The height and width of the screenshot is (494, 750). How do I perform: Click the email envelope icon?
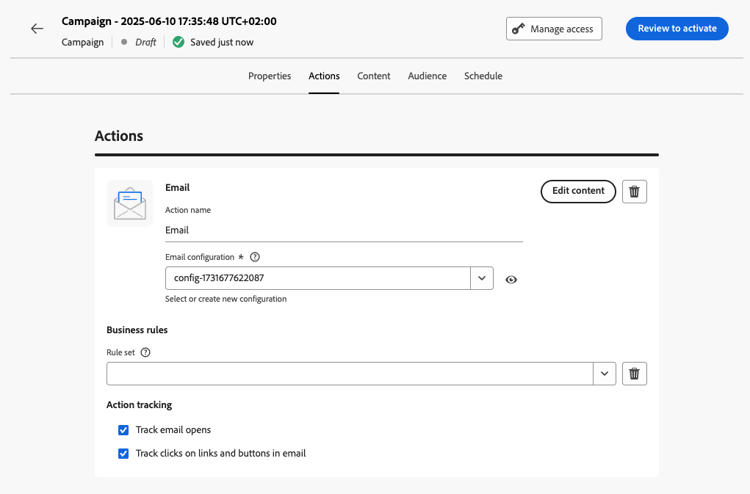point(130,204)
